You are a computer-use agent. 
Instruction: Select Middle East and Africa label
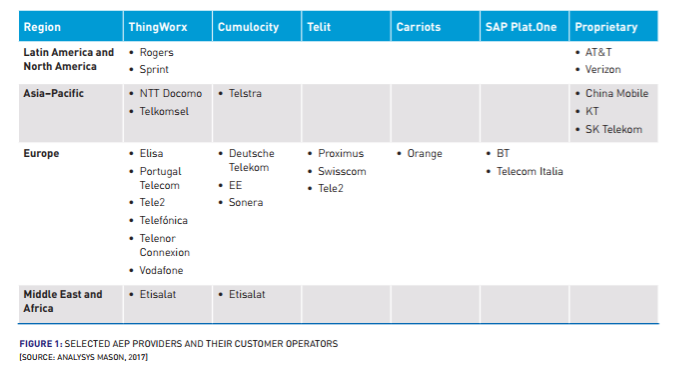pos(63,301)
